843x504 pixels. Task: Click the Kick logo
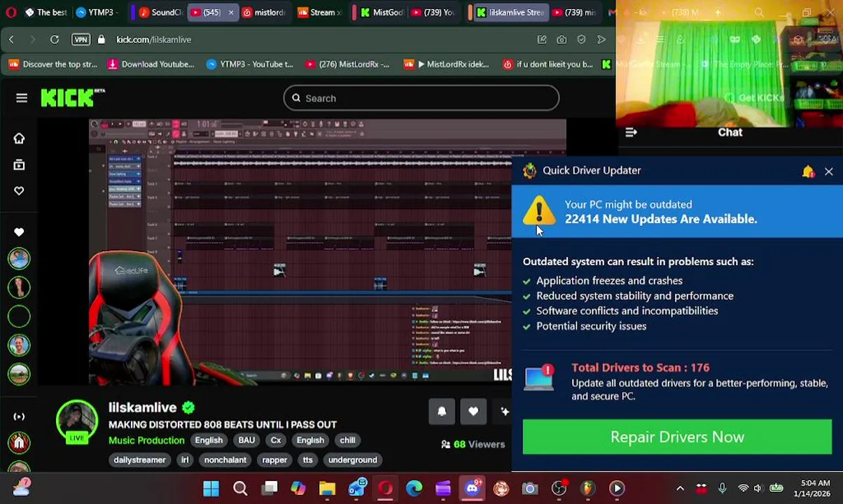click(72, 98)
